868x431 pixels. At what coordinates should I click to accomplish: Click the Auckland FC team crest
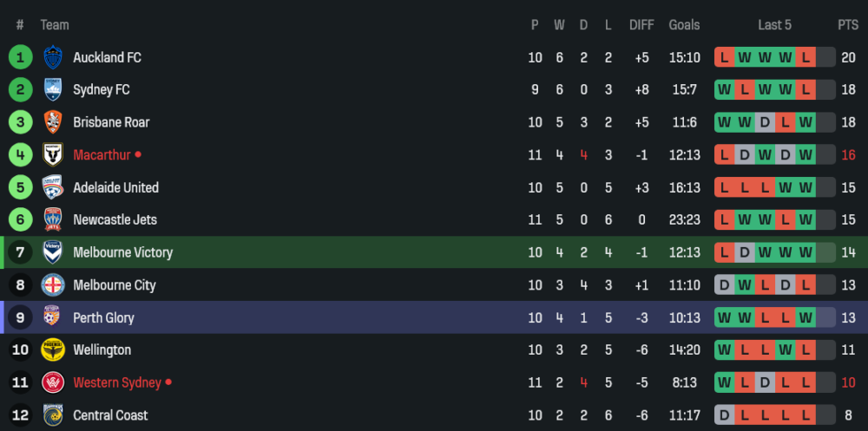(x=54, y=57)
